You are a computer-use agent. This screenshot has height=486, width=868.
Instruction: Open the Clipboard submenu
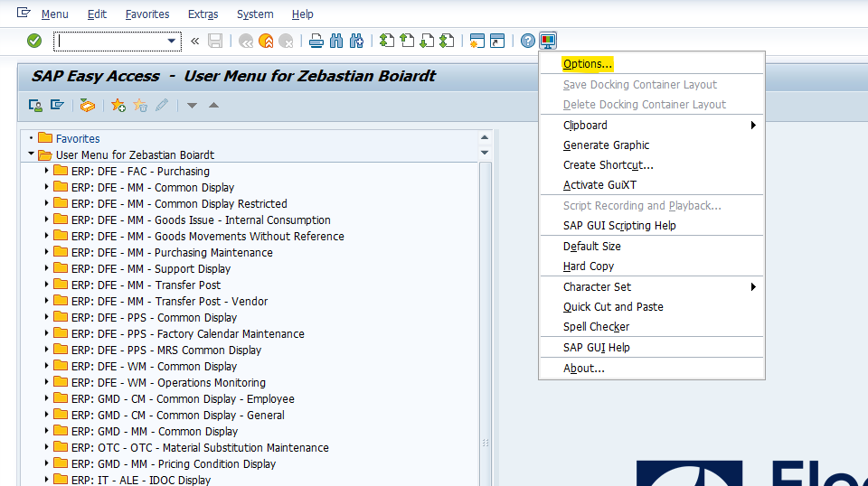(652, 126)
